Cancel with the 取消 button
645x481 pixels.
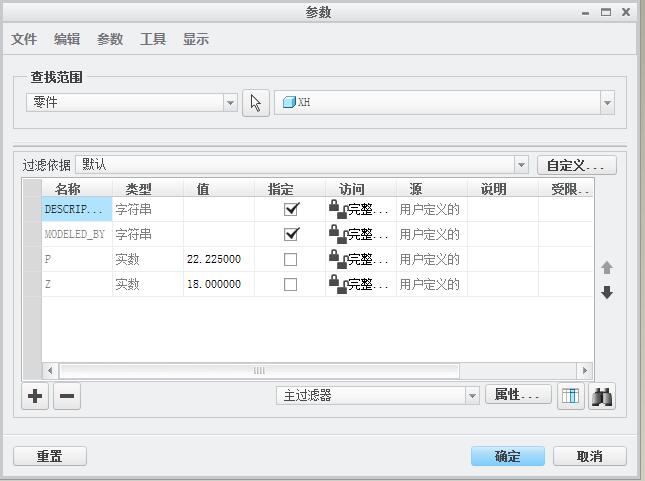(x=589, y=456)
